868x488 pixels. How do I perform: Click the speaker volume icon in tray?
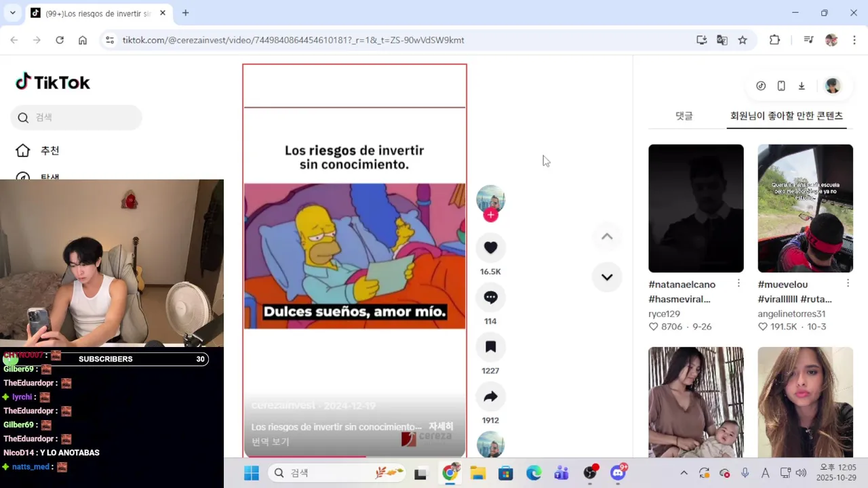[801, 473]
